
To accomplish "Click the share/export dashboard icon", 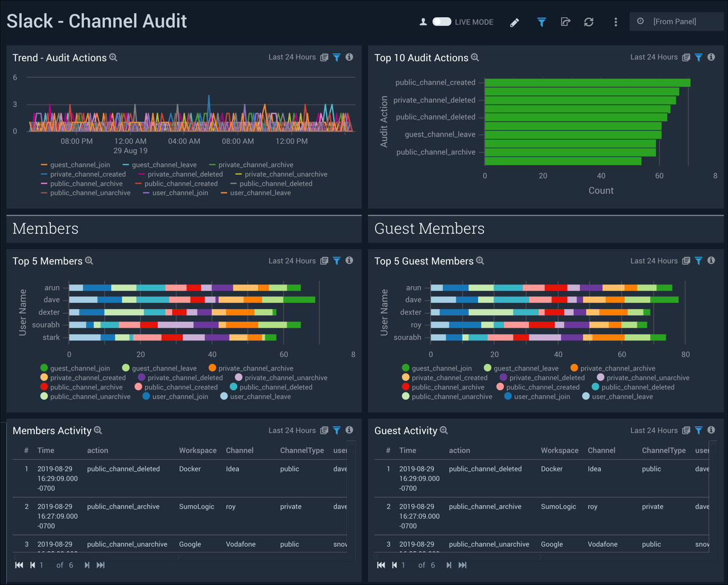I will pyautogui.click(x=565, y=22).
